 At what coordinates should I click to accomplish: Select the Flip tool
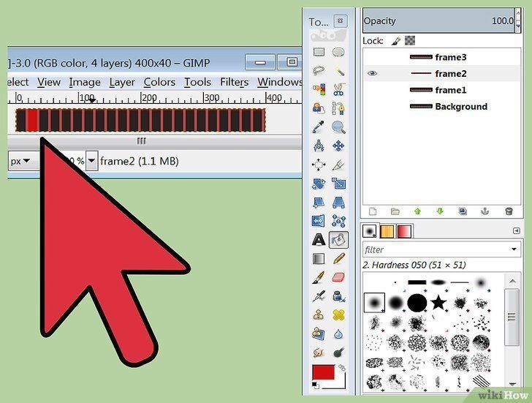pyautogui.click(x=319, y=221)
